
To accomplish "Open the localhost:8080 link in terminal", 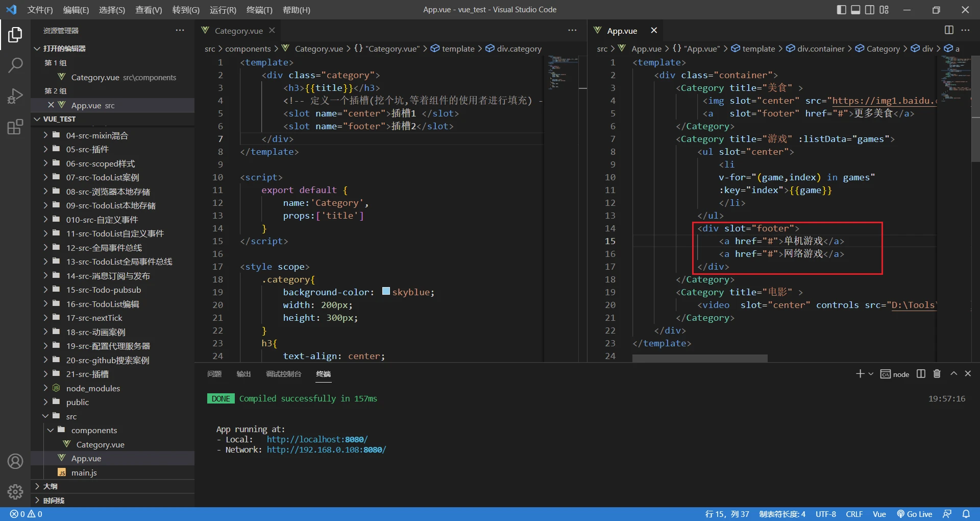I will (x=316, y=439).
